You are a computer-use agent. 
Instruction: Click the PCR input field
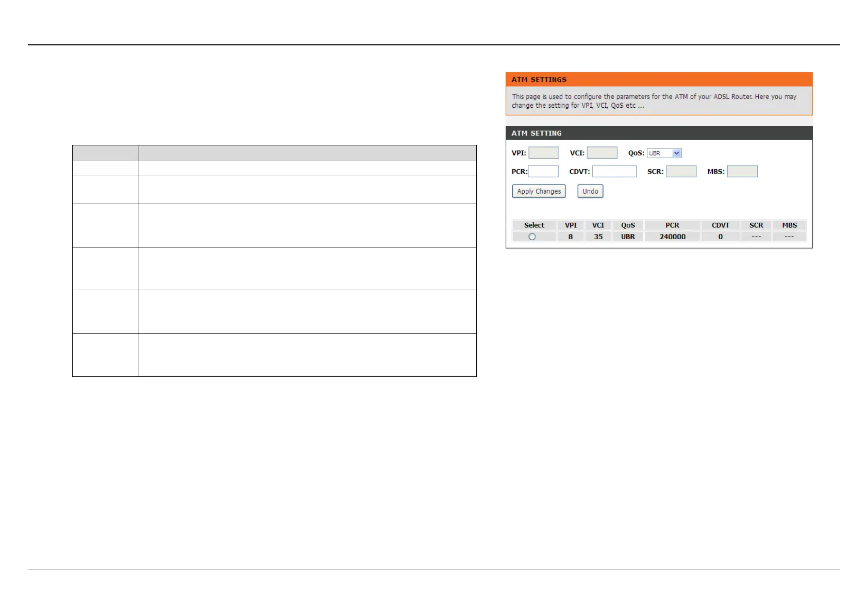click(543, 171)
